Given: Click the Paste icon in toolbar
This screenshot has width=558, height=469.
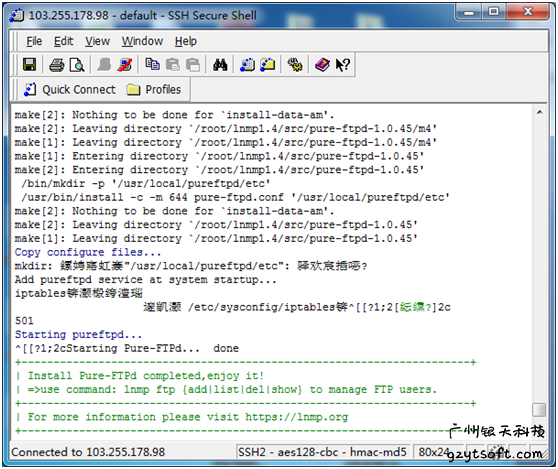Looking at the screenshot, I should point(173,65).
